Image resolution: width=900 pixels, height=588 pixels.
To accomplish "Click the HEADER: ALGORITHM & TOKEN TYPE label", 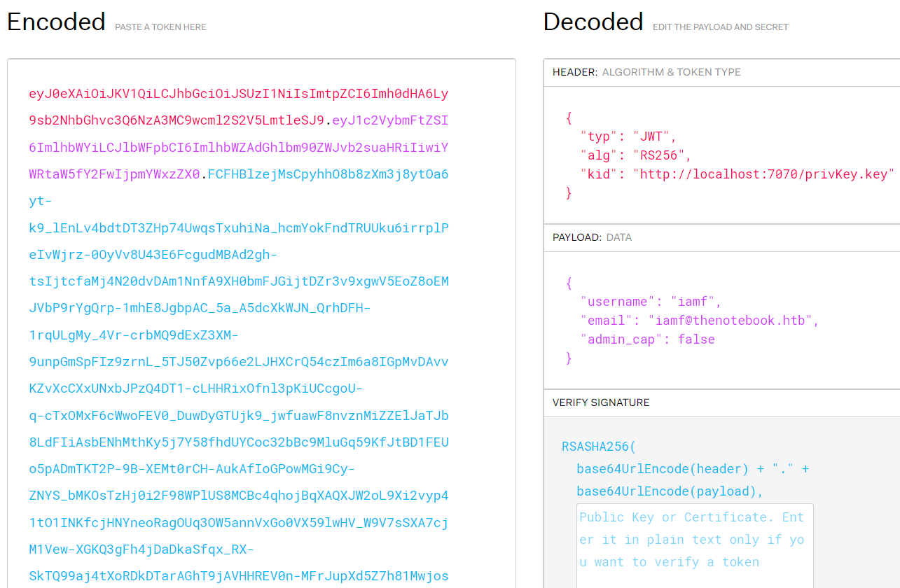I will click(x=646, y=72).
